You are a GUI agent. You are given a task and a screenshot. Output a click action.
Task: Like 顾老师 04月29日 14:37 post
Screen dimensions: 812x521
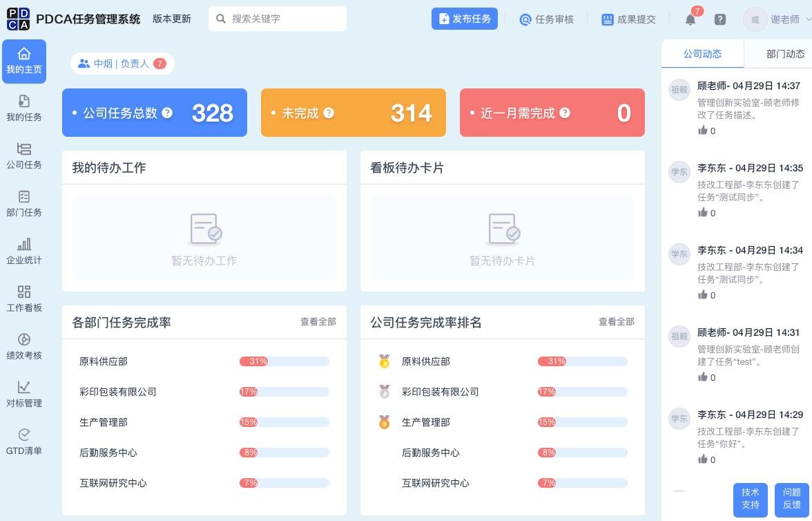(703, 130)
